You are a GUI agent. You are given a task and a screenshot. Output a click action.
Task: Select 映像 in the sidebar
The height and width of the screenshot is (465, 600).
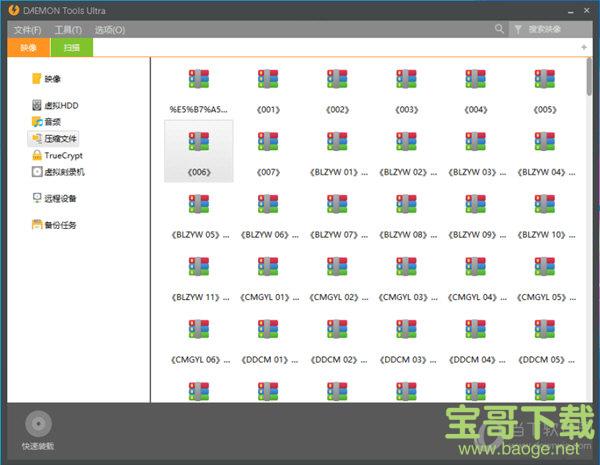coord(46,79)
